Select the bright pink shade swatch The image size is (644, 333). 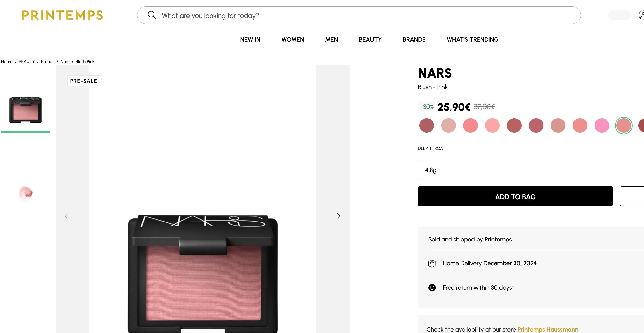[601, 126]
